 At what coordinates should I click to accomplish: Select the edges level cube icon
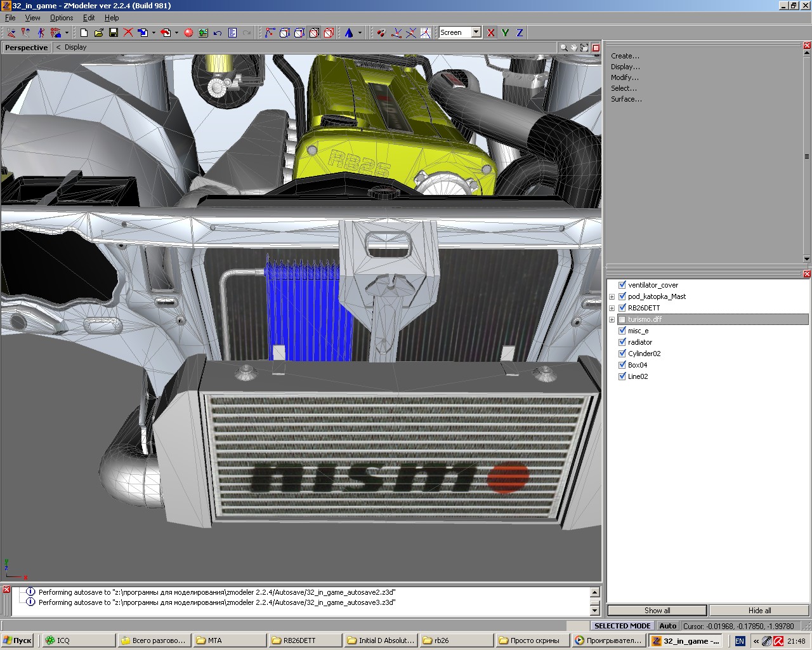[x=285, y=32]
